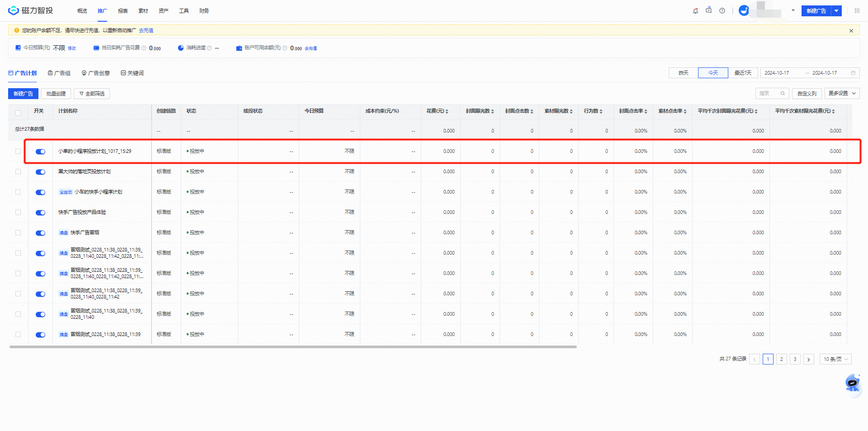Image resolution: width=868 pixels, height=431 pixels.
Task: Open the nine-dot apps grid icon
Action: click(x=857, y=10)
